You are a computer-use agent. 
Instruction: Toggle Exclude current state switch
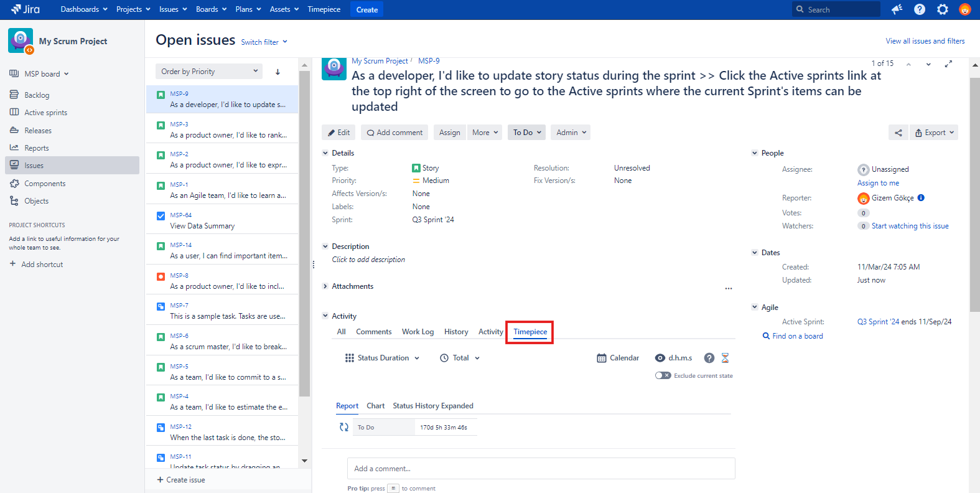tap(663, 375)
